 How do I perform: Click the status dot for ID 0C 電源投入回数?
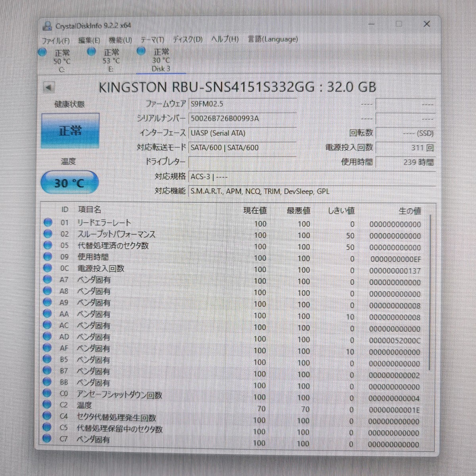pos(48,268)
